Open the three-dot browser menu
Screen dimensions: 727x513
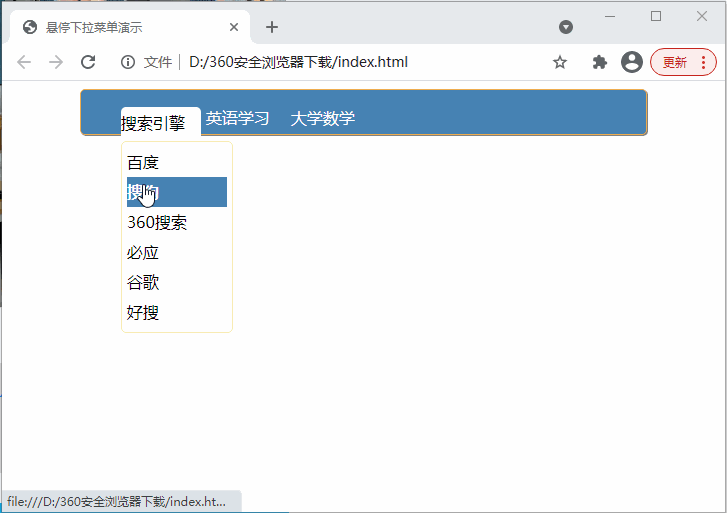[703, 62]
